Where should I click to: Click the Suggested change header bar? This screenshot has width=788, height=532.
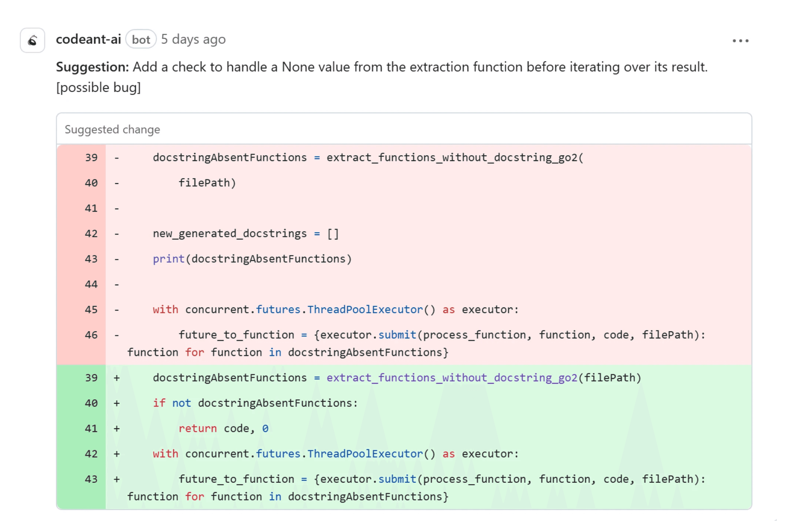(404, 129)
